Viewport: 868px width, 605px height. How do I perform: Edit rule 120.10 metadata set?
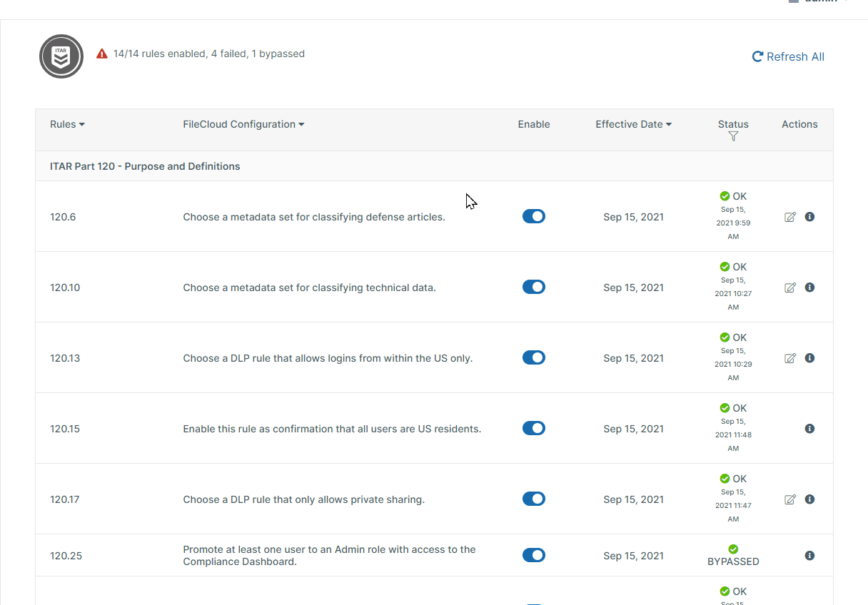coord(790,288)
